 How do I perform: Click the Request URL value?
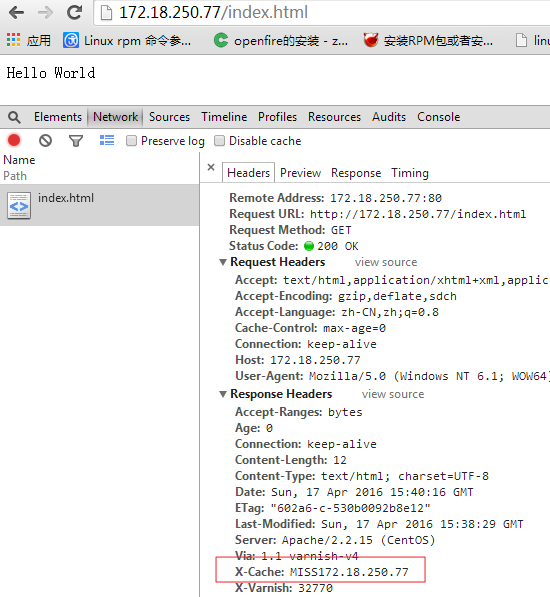(x=418, y=214)
